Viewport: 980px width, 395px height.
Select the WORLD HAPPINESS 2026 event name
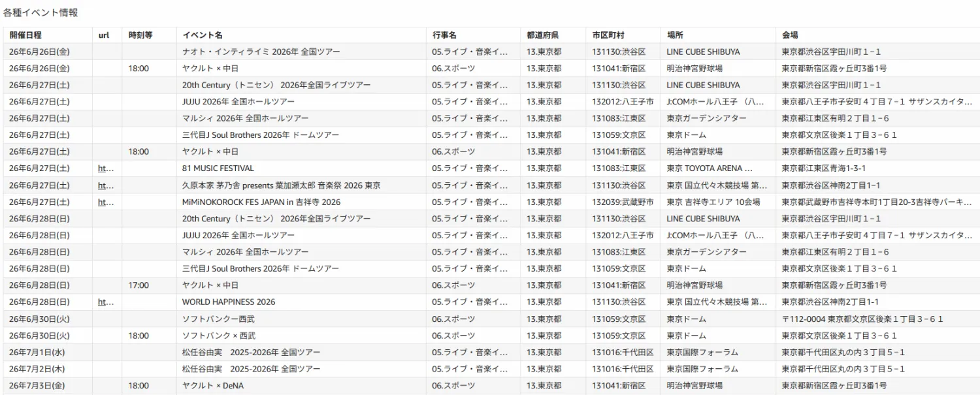point(229,302)
